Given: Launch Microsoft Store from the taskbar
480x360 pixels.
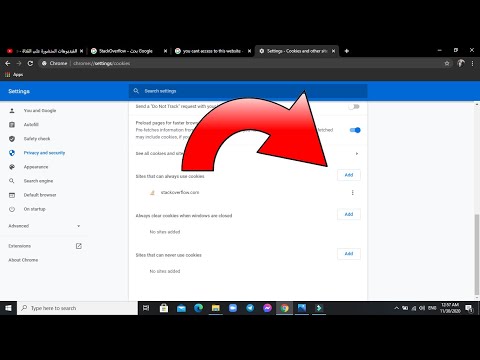Looking at the screenshot, I should pos(164,308).
